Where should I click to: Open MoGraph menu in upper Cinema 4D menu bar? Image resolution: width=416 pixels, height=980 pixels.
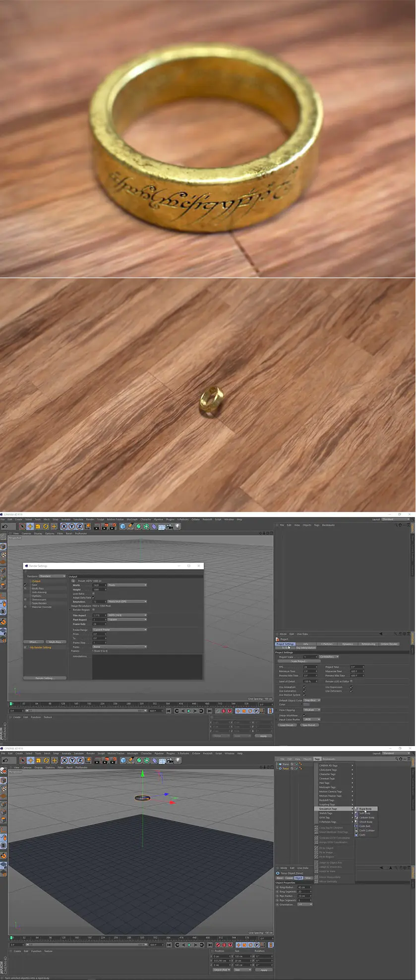(x=132, y=519)
